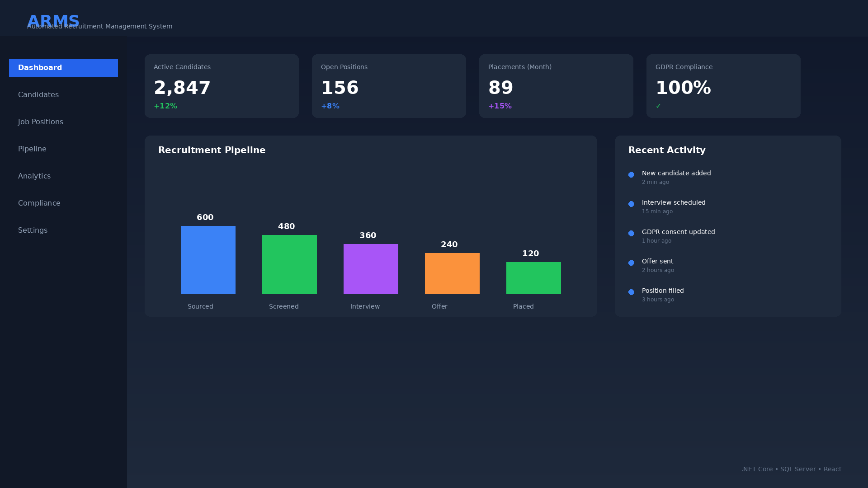Select the Sourced bar in the pipeline chart

click(208, 260)
